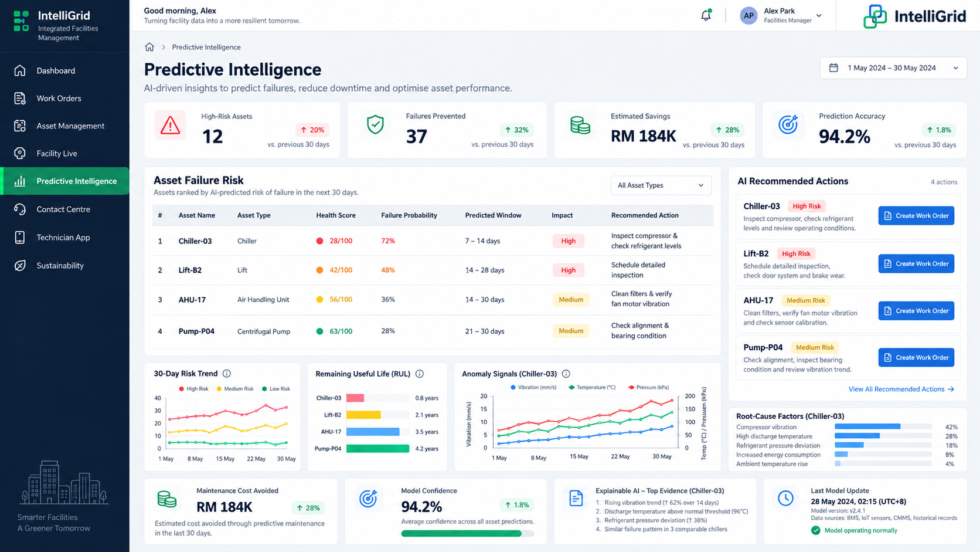Screen dimensions: 980x552
Task: Select Predictive Intelligence in sidebar
Action: pyautogui.click(x=64, y=181)
